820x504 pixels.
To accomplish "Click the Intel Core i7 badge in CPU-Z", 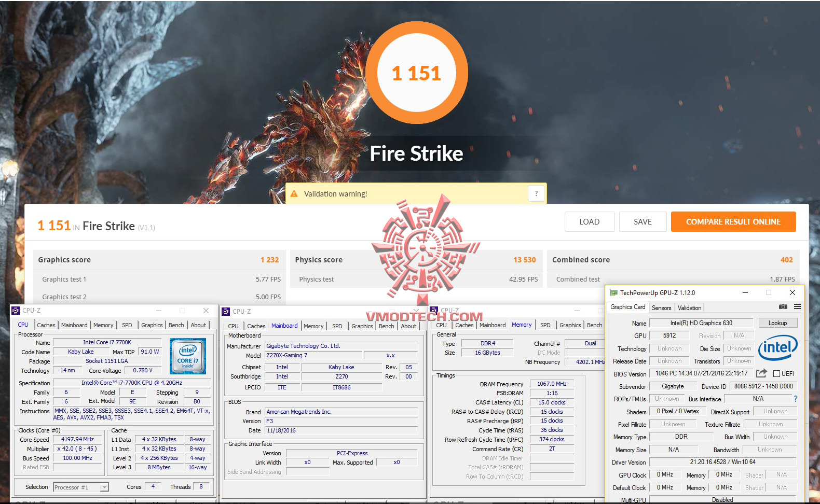I will [188, 356].
